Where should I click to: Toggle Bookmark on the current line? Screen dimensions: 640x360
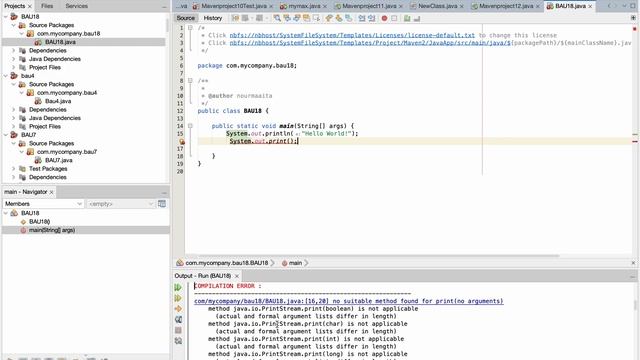pos(349,18)
